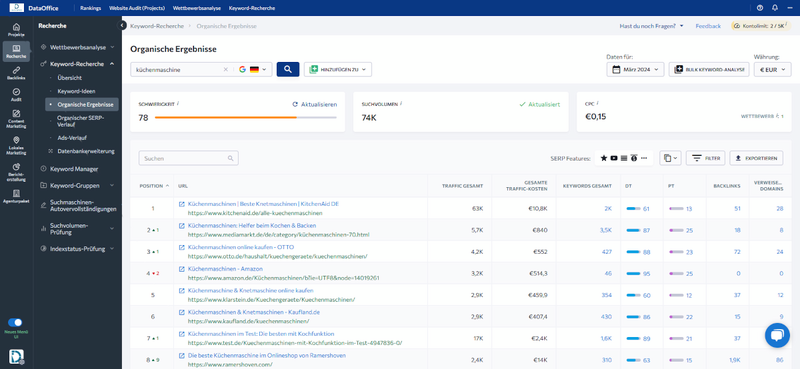Click the Exportieren button

tap(756, 159)
